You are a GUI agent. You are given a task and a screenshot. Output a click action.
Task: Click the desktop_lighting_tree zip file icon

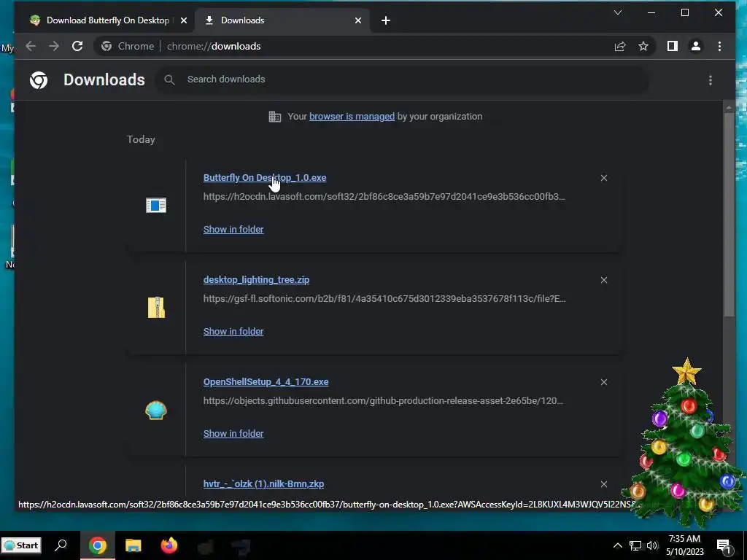pos(156,307)
